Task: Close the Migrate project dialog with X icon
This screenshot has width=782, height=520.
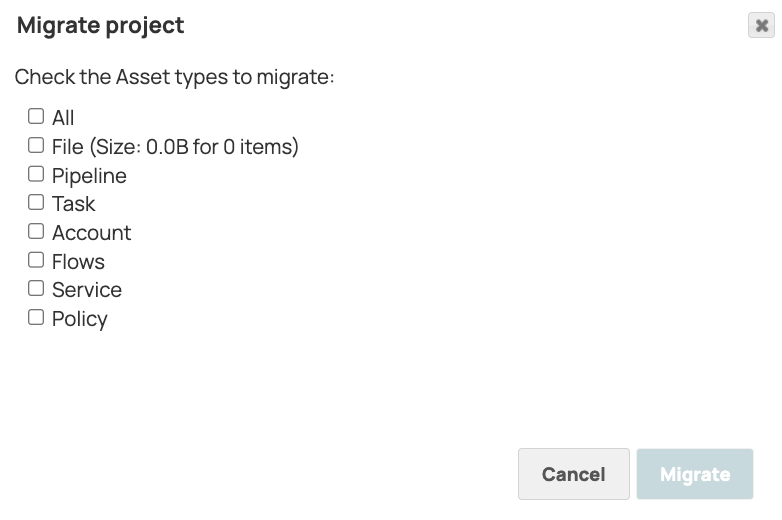Action: coord(762,26)
